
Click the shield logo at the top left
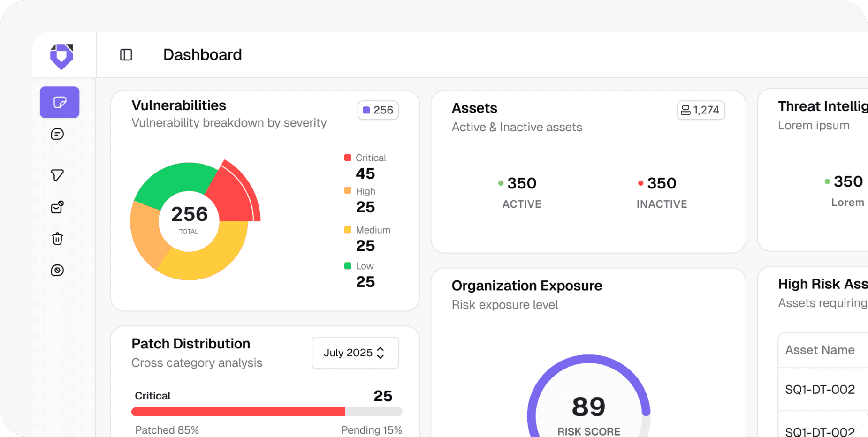click(x=61, y=56)
